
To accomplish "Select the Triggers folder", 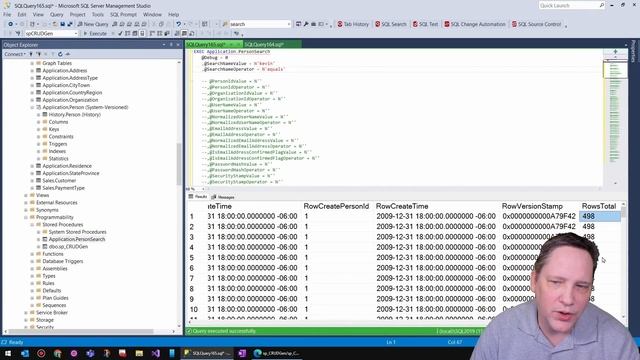I will 58,144.
